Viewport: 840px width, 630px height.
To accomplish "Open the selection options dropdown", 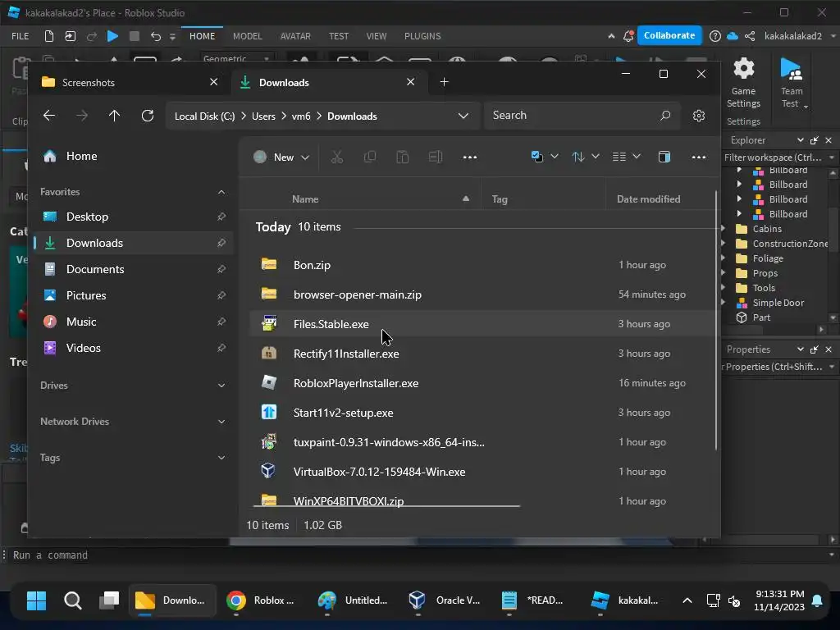I will tap(545, 157).
